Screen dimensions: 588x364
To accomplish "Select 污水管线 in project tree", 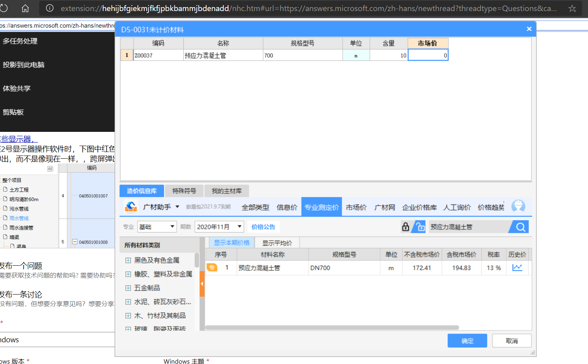I will tap(19, 208).
